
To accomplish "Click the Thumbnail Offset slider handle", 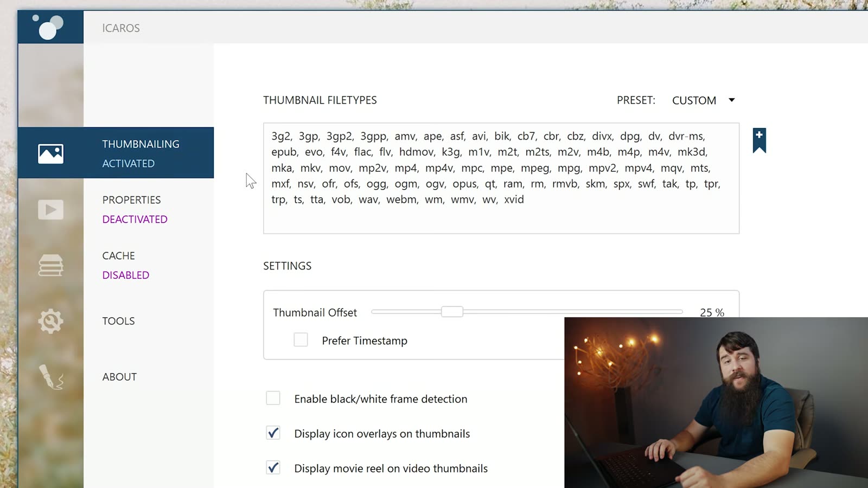I will coord(452,312).
